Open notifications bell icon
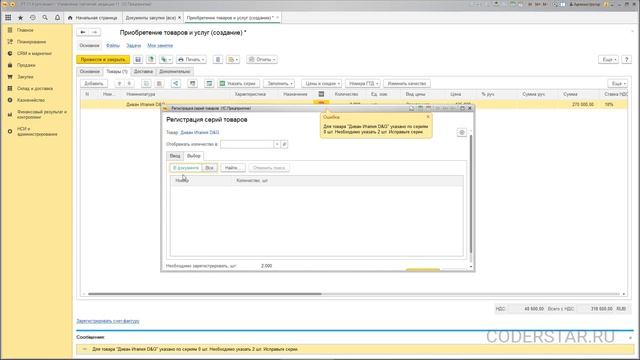This screenshot has height=360, width=640. (x=57, y=18)
